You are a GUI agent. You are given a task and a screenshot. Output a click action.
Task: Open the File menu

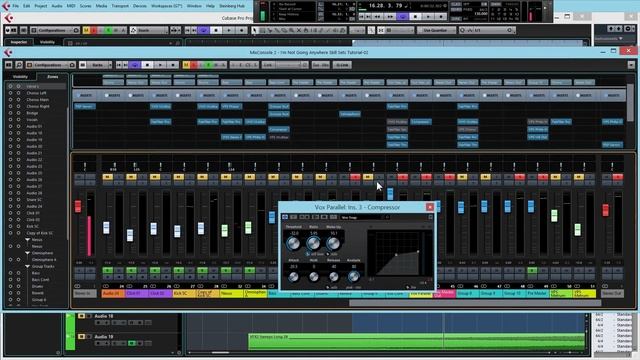pos(16,6)
